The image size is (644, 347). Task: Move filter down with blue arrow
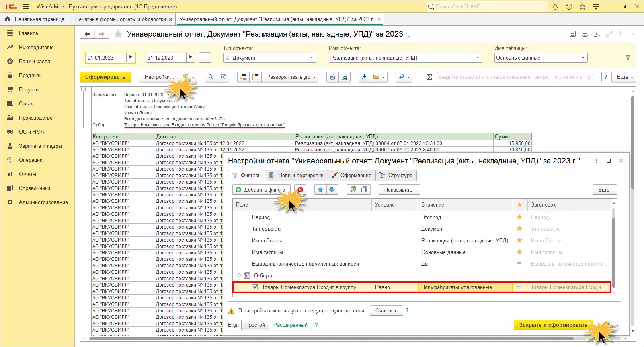pyautogui.click(x=332, y=190)
